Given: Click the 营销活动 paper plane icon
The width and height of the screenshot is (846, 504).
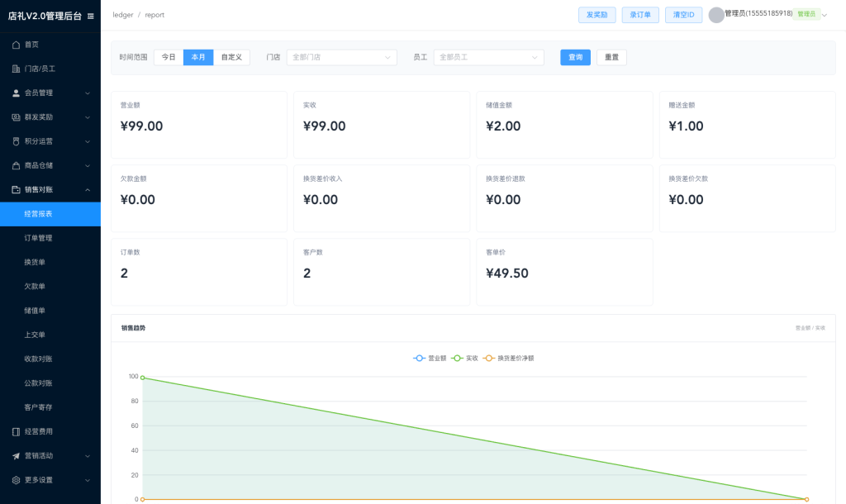Looking at the screenshot, I should click(17, 456).
